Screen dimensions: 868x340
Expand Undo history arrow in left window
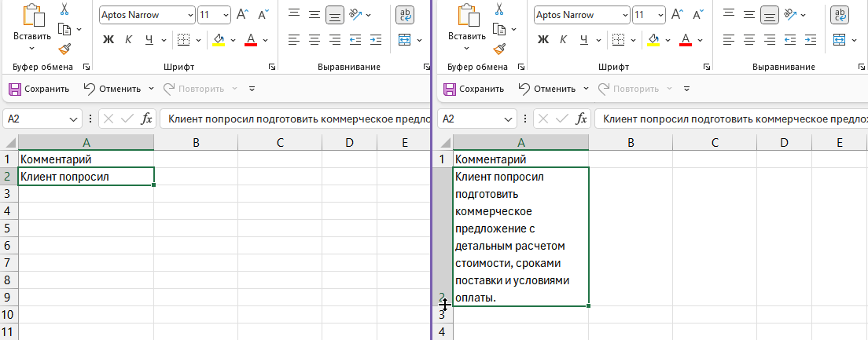coord(152,89)
